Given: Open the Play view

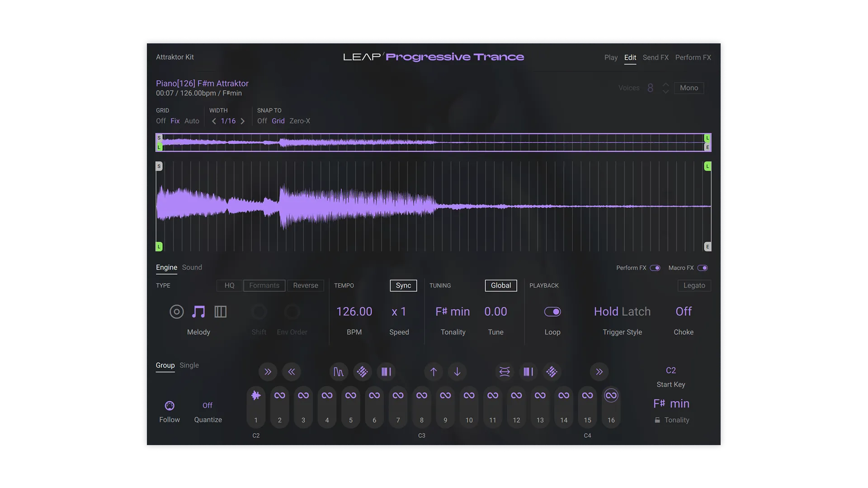Looking at the screenshot, I should [611, 57].
